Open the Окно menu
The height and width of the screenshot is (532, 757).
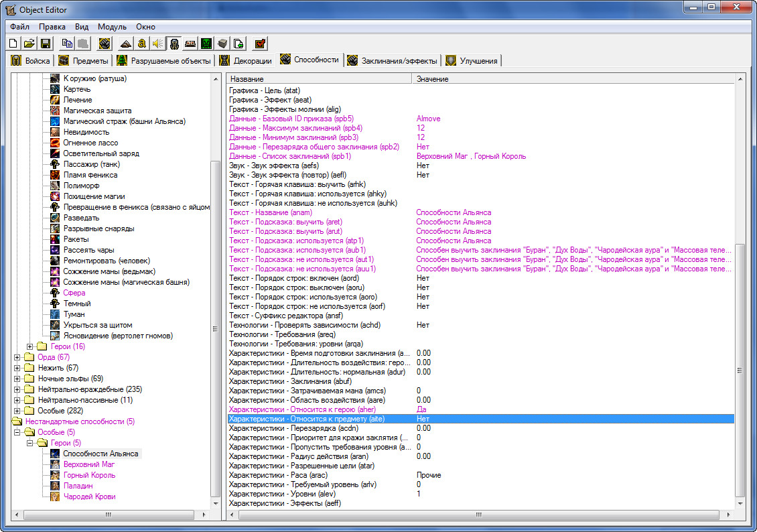(x=145, y=27)
